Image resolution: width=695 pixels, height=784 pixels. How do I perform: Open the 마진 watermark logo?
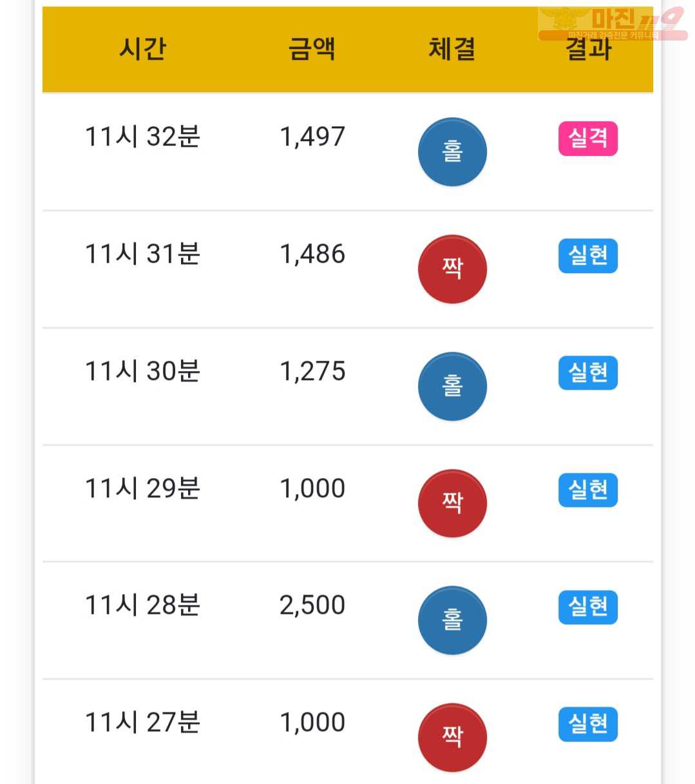pyautogui.click(x=612, y=24)
